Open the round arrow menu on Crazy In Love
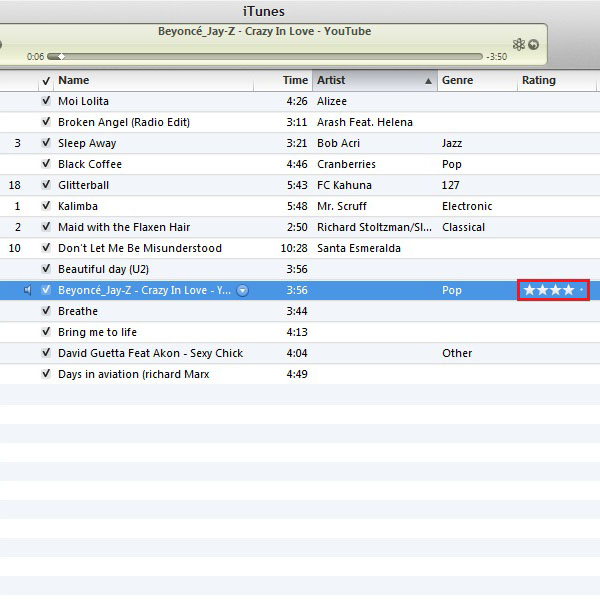The height and width of the screenshot is (600, 600). pos(243,290)
